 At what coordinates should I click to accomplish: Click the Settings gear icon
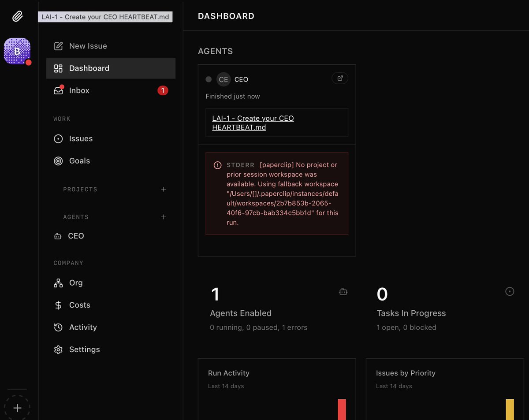click(x=58, y=349)
